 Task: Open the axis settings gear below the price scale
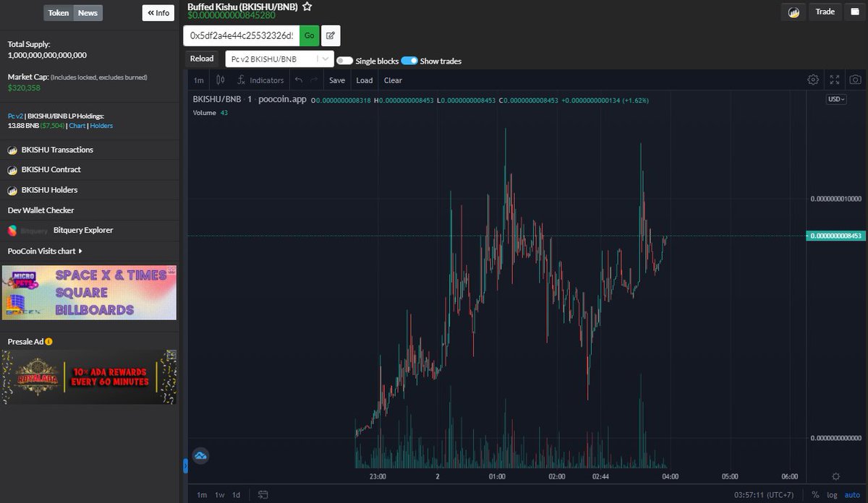(836, 476)
